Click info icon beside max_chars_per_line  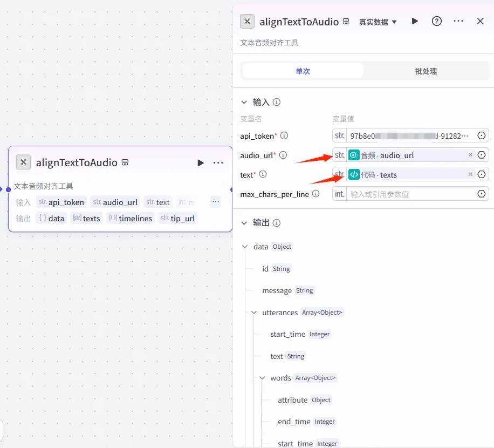pos(315,194)
